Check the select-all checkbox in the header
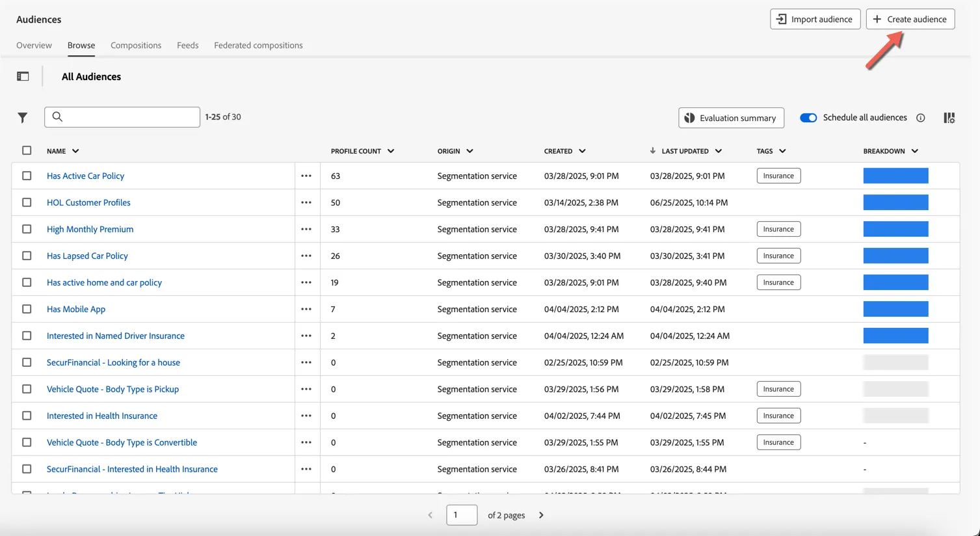Image resolution: width=980 pixels, height=536 pixels. point(27,150)
